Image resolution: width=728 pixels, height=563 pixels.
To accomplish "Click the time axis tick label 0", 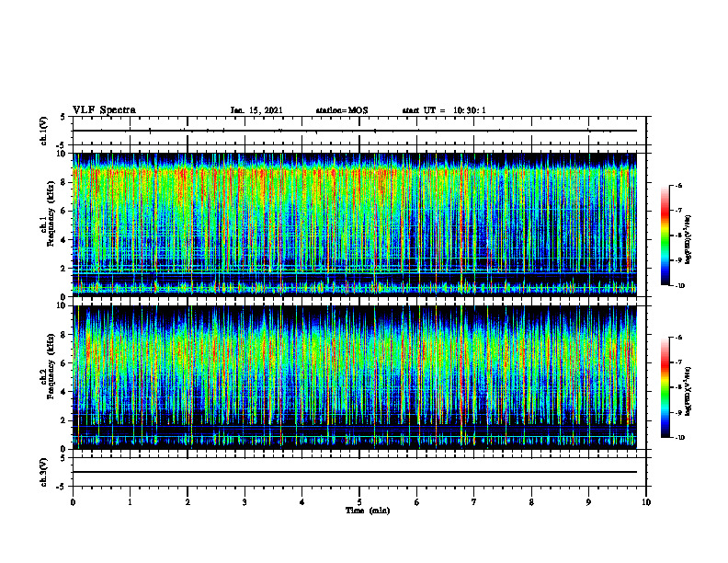I will click(73, 502).
